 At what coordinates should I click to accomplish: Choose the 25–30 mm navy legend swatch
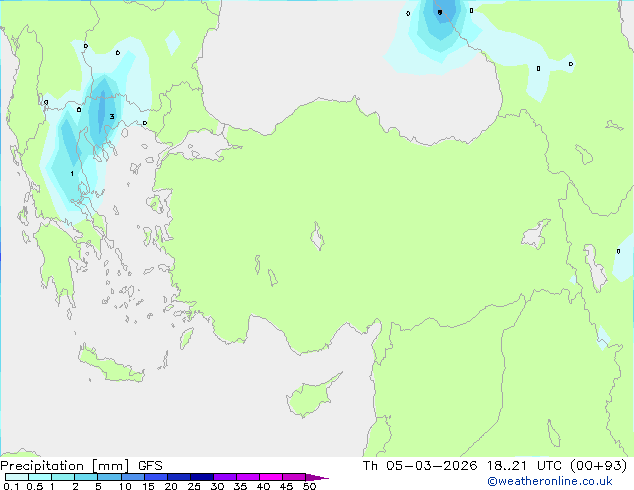(201, 477)
